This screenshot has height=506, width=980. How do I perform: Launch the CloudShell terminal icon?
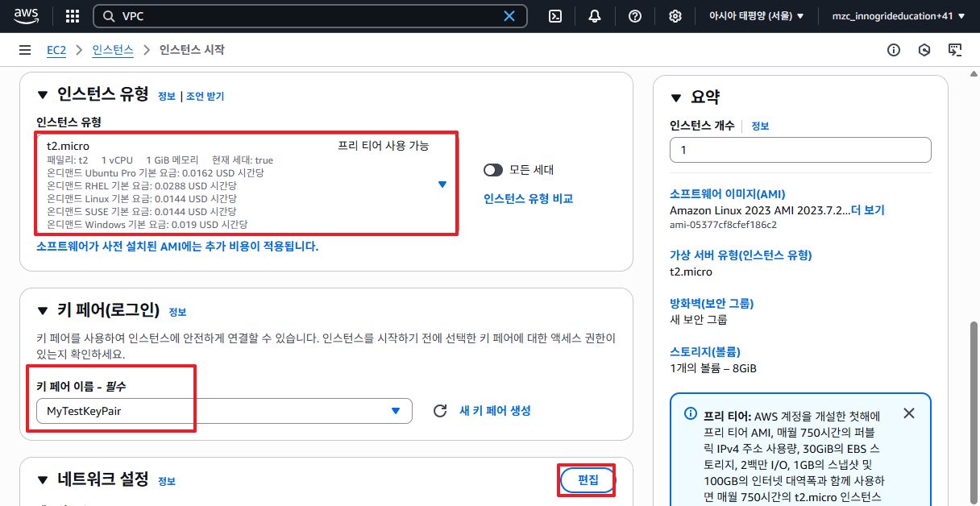coord(555,16)
